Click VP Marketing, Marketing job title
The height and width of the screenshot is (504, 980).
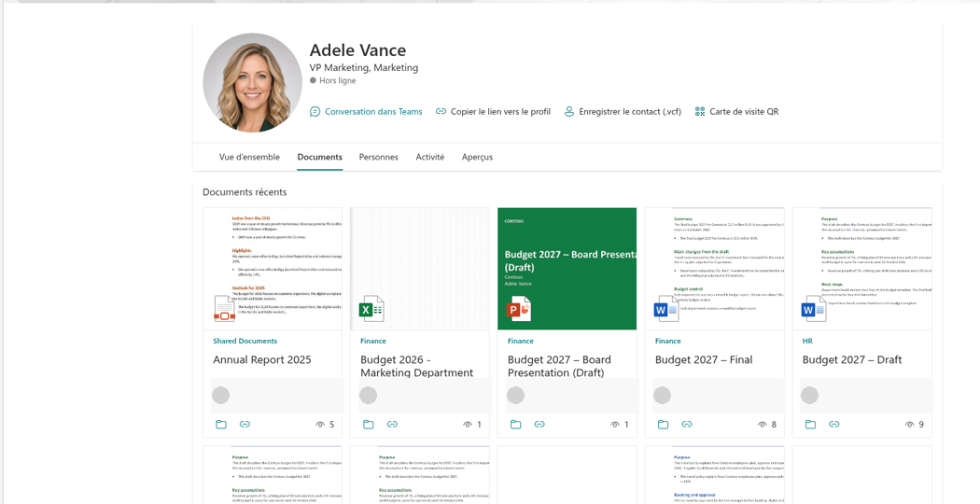point(364,67)
